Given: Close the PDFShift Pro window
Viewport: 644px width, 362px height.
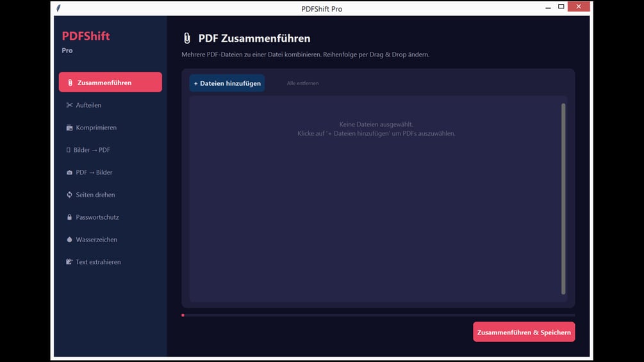Looking at the screenshot, I should coord(579,6).
